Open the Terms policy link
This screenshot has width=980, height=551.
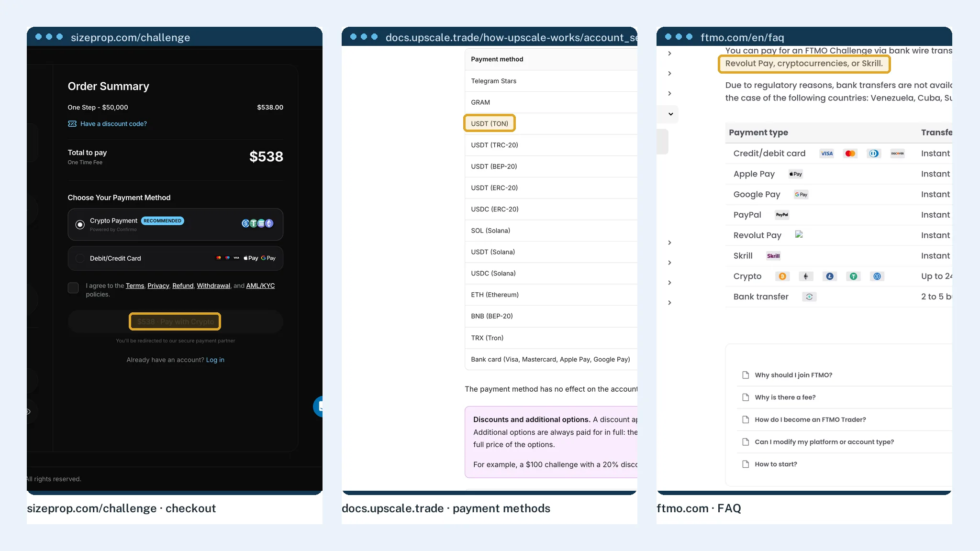(135, 286)
